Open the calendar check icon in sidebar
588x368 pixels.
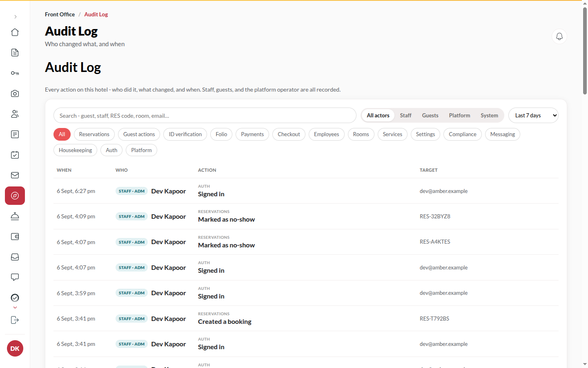15,155
